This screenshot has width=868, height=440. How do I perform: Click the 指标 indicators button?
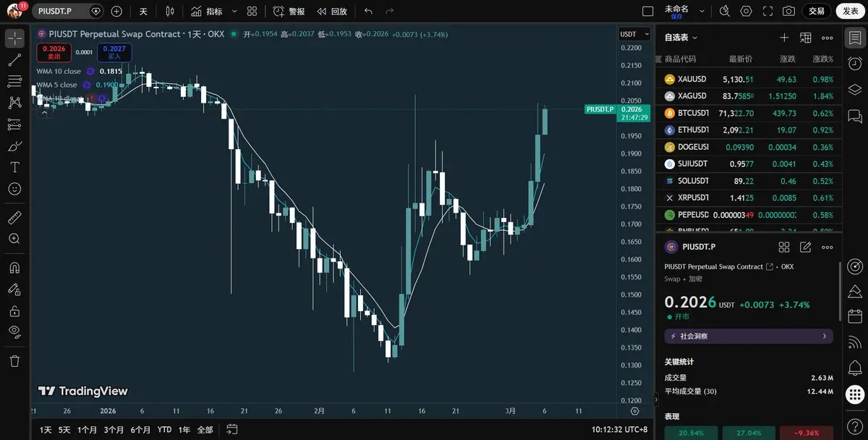pyautogui.click(x=208, y=11)
